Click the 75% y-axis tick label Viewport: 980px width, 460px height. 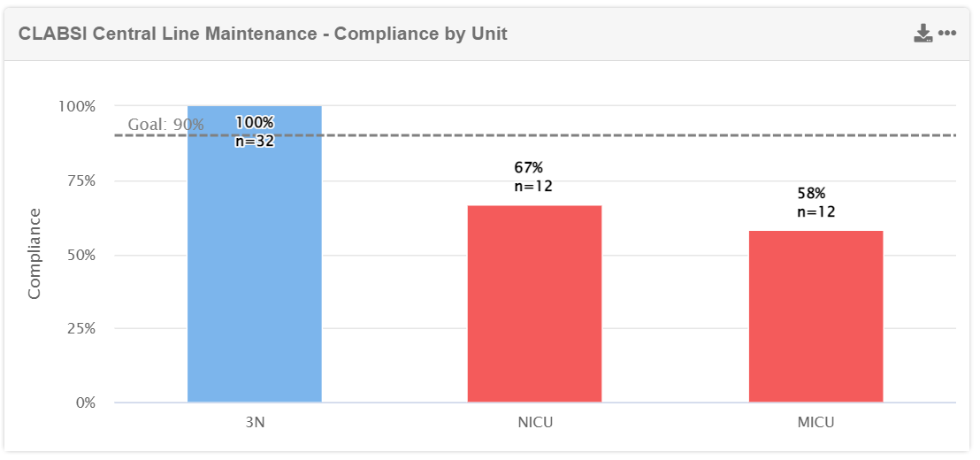(80, 180)
